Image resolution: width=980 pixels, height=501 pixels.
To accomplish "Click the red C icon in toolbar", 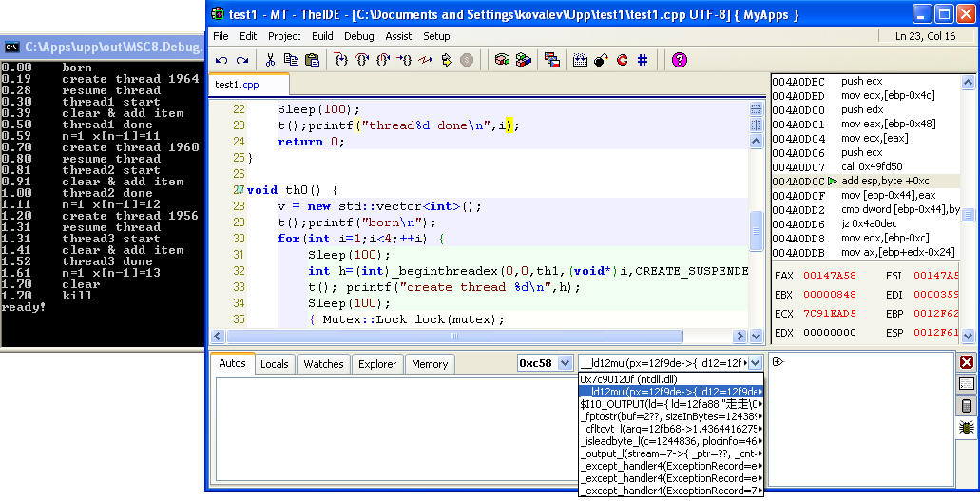I will 622,60.
